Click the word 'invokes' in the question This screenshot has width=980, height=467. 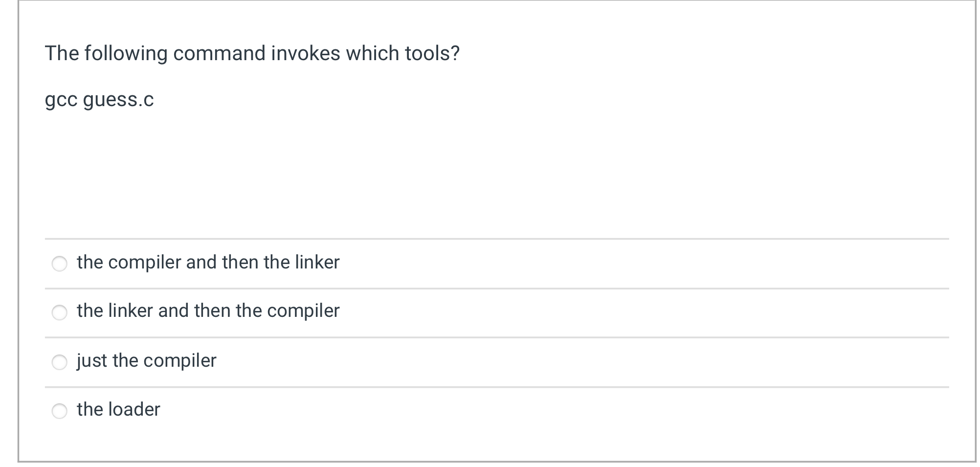[306, 53]
